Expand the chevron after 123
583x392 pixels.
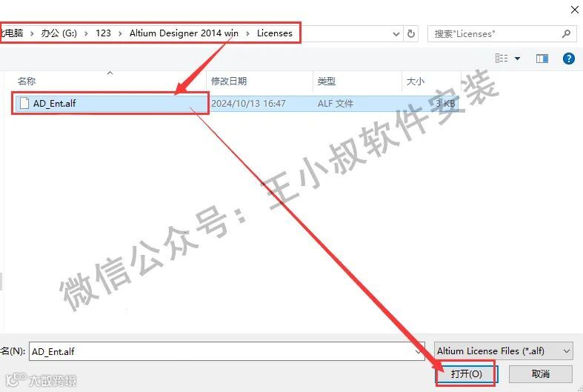pyautogui.click(x=120, y=33)
